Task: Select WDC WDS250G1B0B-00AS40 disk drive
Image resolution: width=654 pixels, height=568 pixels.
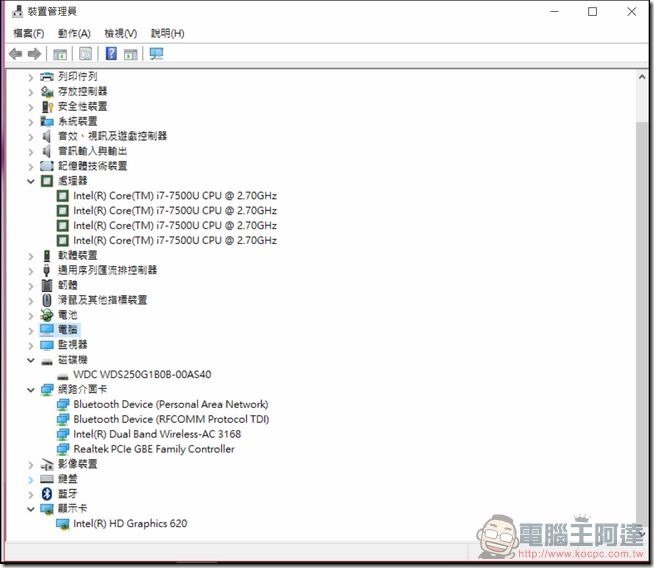Action: [x=142, y=374]
